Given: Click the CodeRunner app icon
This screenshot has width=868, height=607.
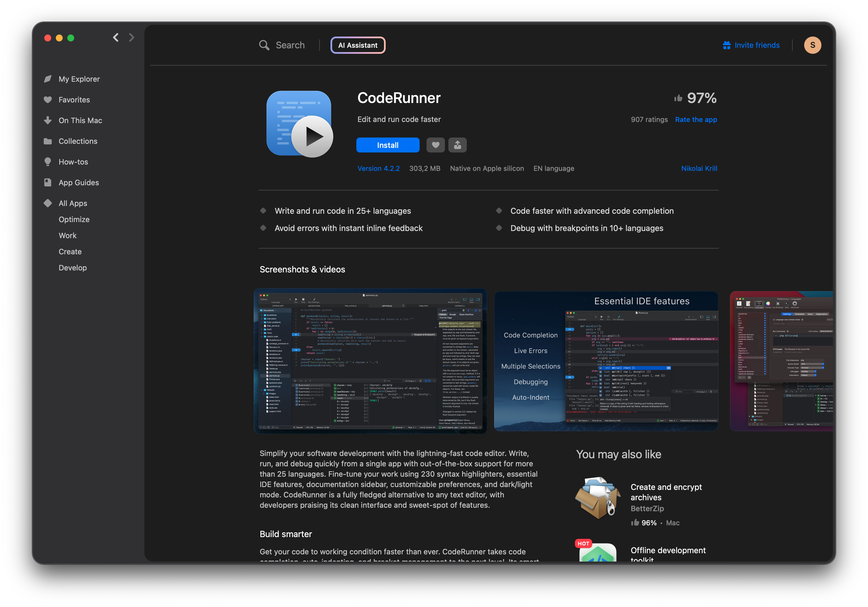Looking at the screenshot, I should point(299,124).
